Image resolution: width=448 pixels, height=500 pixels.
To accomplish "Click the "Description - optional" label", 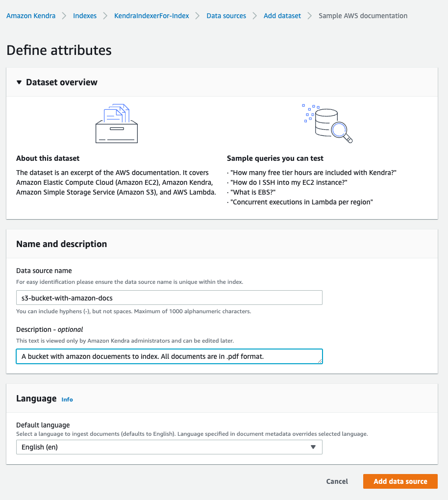I will [50, 329].
